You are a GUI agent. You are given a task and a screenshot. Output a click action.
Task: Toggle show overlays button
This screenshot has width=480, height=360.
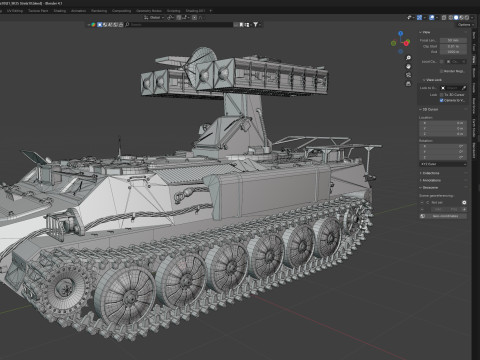tap(431, 17)
